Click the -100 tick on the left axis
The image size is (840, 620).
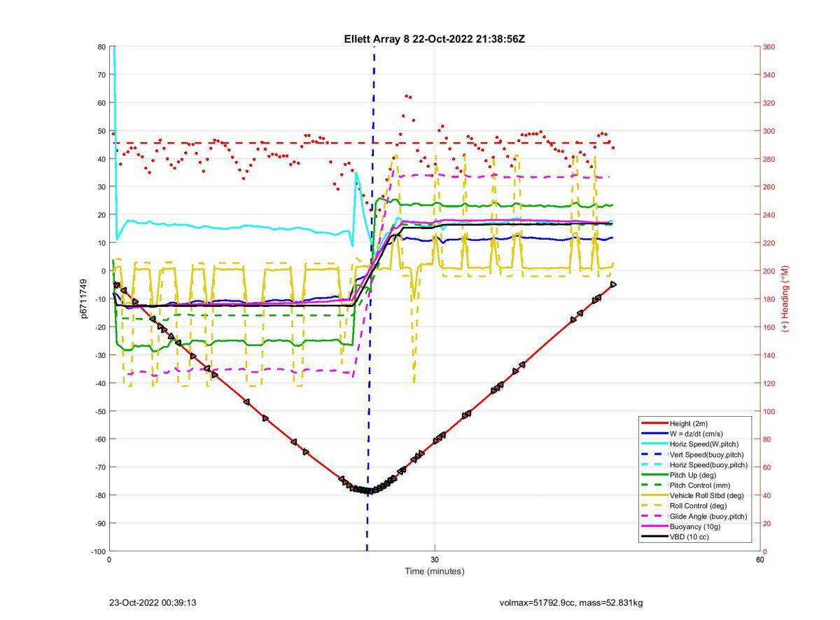point(98,552)
